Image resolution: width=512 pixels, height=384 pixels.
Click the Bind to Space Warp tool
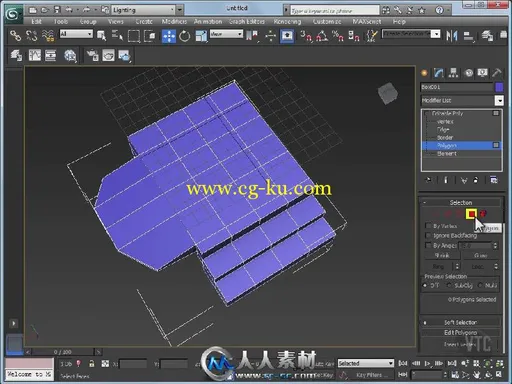click(x=48, y=35)
